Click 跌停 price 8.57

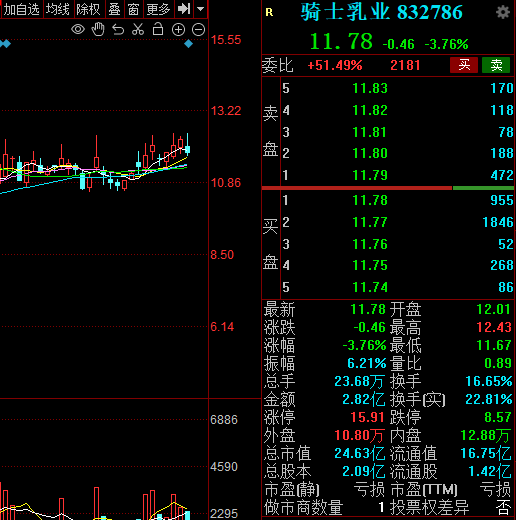[x=498, y=417]
